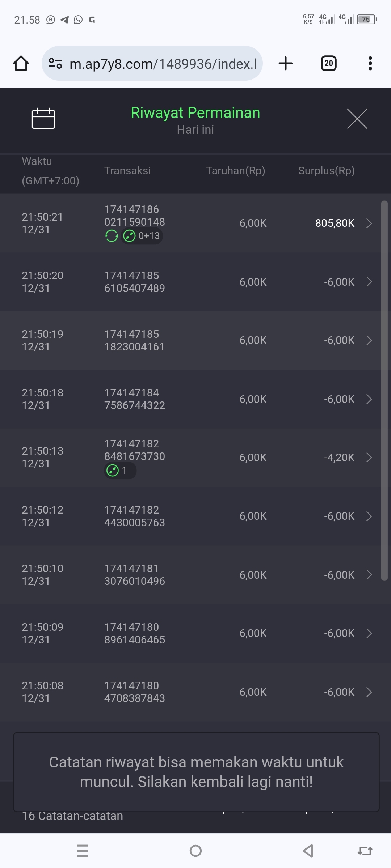Image resolution: width=391 pixels, height=868 pixels.
Task: Click the history list scrollbar
Action: coord(384,391)
